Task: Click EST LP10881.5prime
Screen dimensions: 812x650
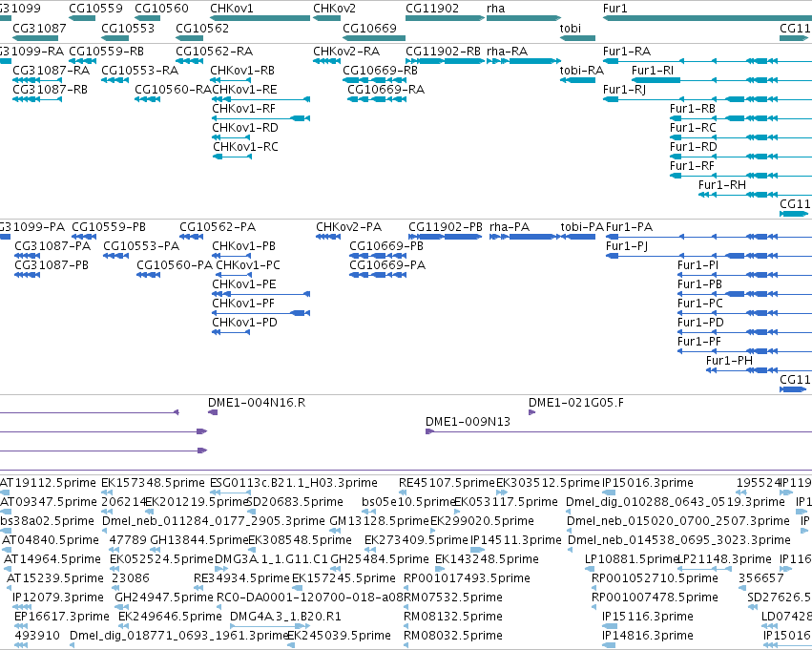Action: (x=632, y=559)
